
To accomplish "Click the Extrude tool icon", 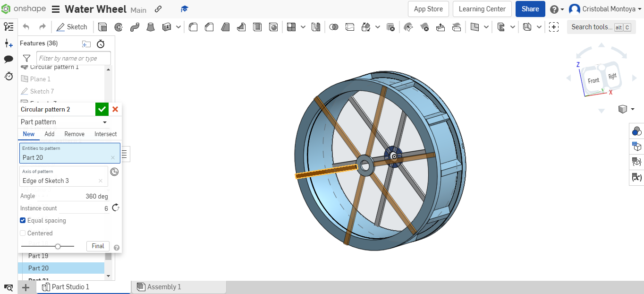I will tap(102, 27).
